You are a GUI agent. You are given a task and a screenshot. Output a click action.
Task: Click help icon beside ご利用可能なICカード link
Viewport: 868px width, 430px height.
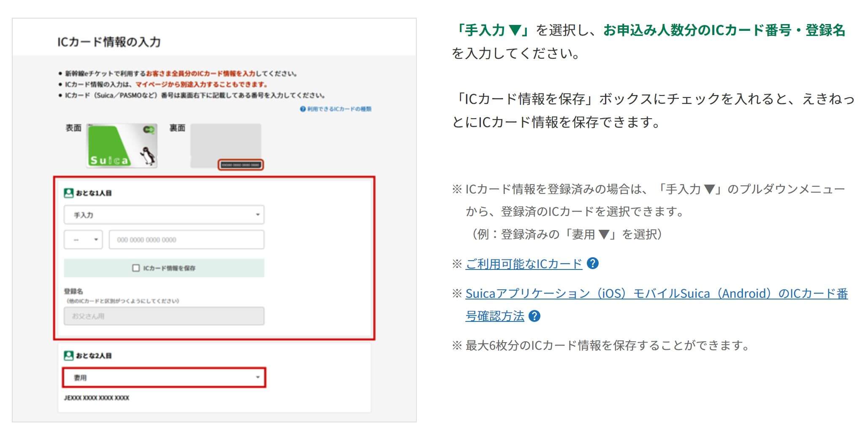pos(593,264)
